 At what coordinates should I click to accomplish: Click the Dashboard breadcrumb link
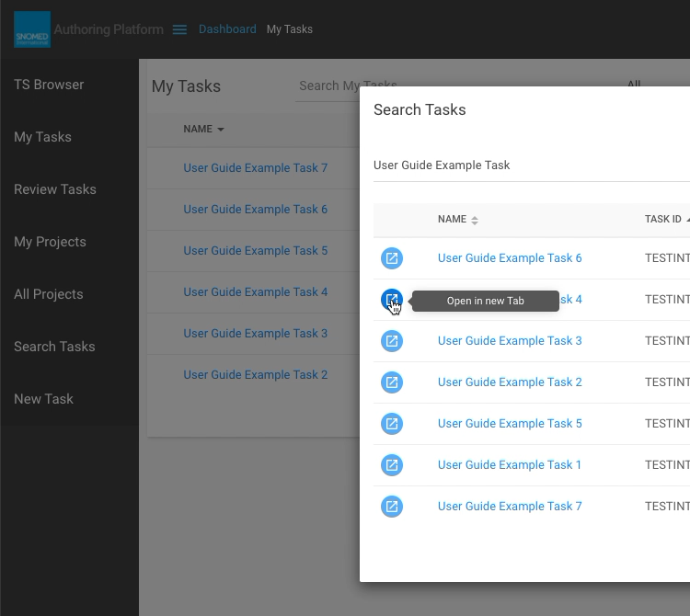coord(227,29)
